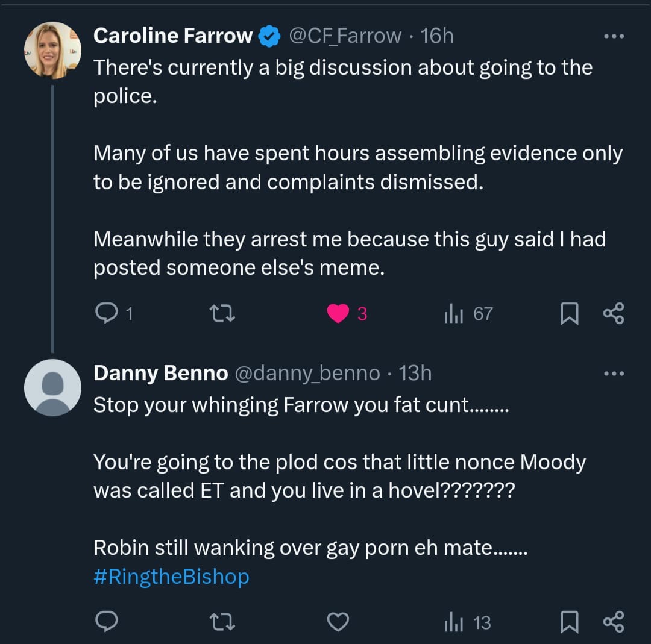Like Danny Benno's reply

[x=339, y=622]
